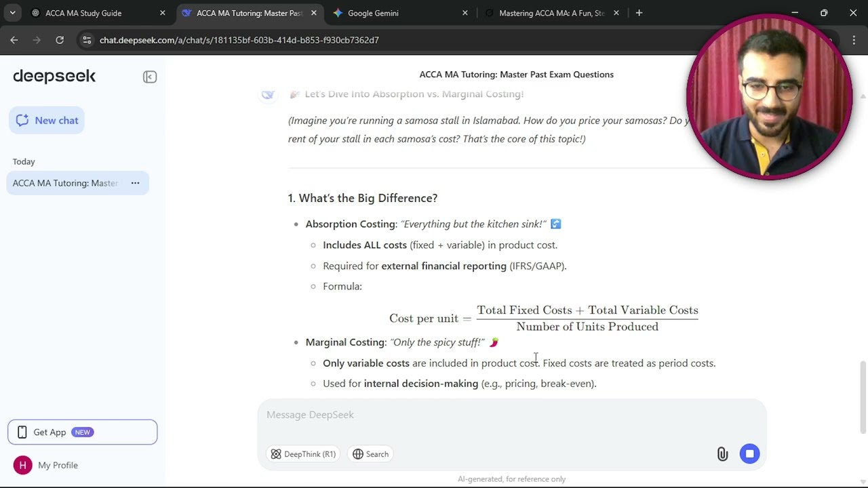Click the H profile avatar

click(22, 465)
